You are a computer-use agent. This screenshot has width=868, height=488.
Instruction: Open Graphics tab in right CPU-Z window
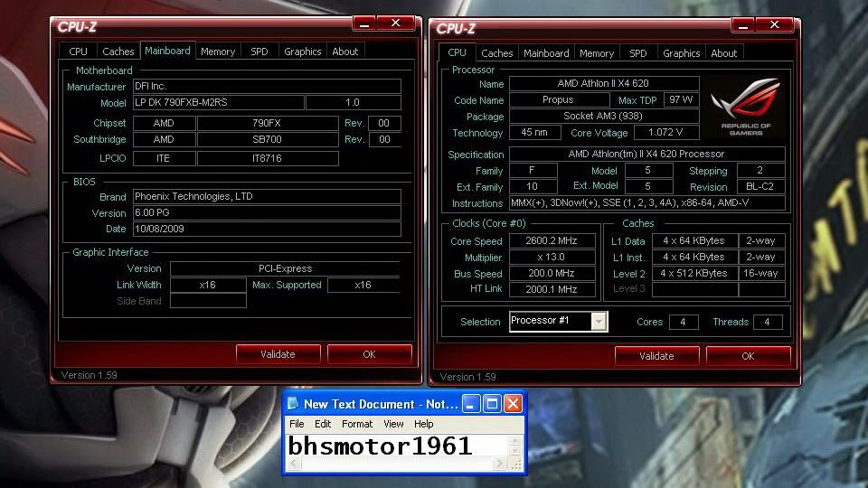click(681, 53)
